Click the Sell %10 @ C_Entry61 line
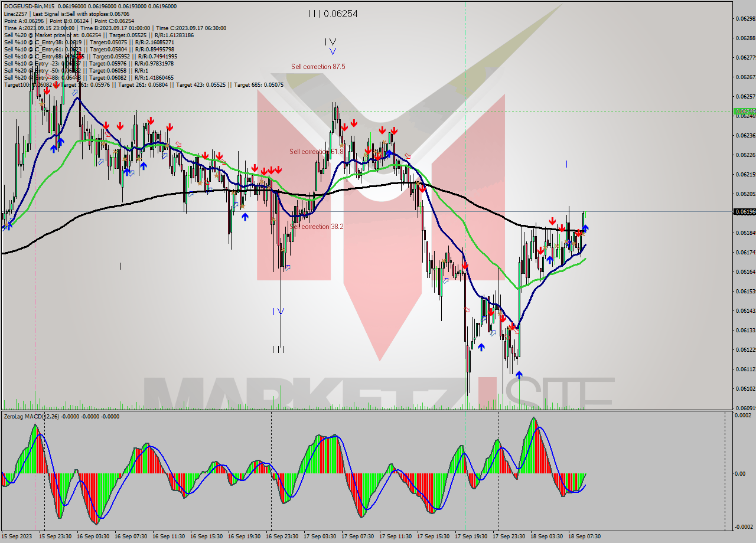This screenshot has width=756, height=543. point(89,49)
